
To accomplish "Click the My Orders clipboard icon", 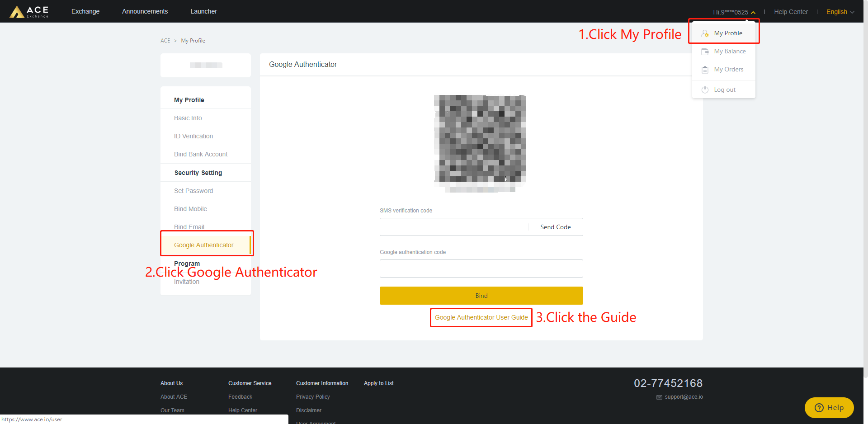I will (705, 70).
